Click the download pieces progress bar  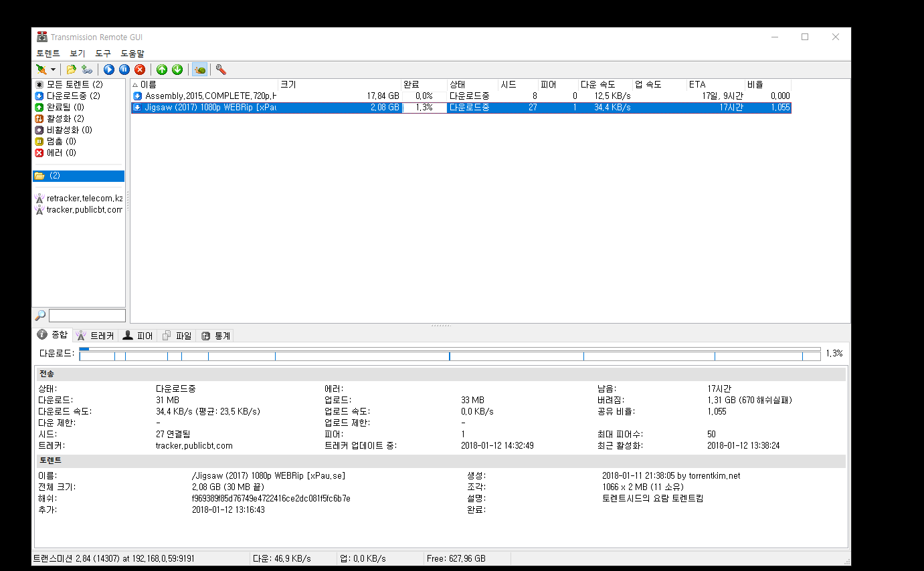pyautogui.click(x=450, y=356)
